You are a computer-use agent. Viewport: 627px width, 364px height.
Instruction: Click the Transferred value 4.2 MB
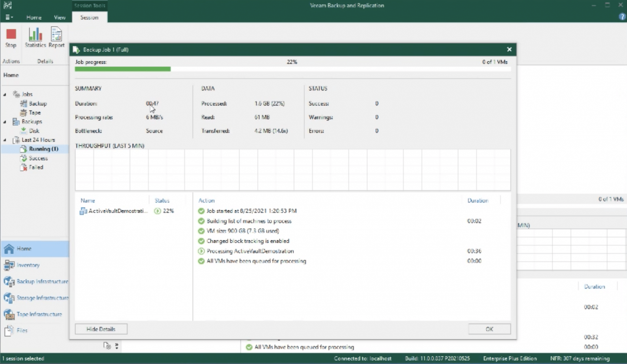click(x=271, y=131)
